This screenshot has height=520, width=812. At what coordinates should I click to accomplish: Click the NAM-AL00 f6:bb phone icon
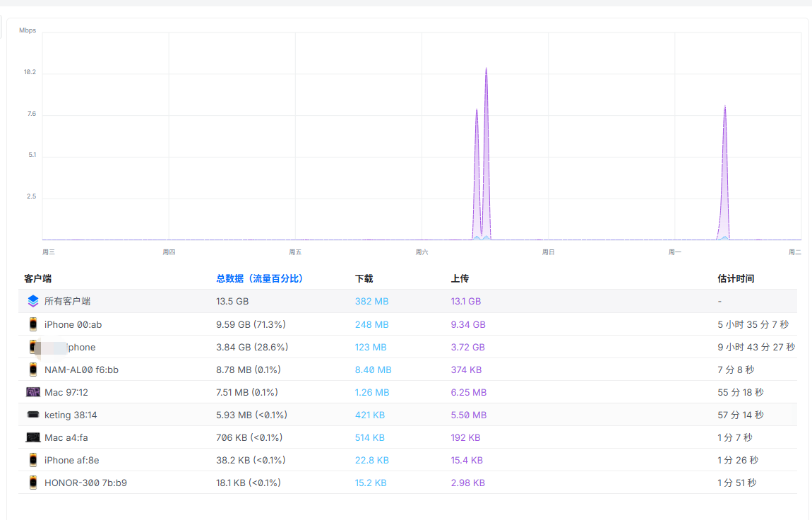[33, 370]
